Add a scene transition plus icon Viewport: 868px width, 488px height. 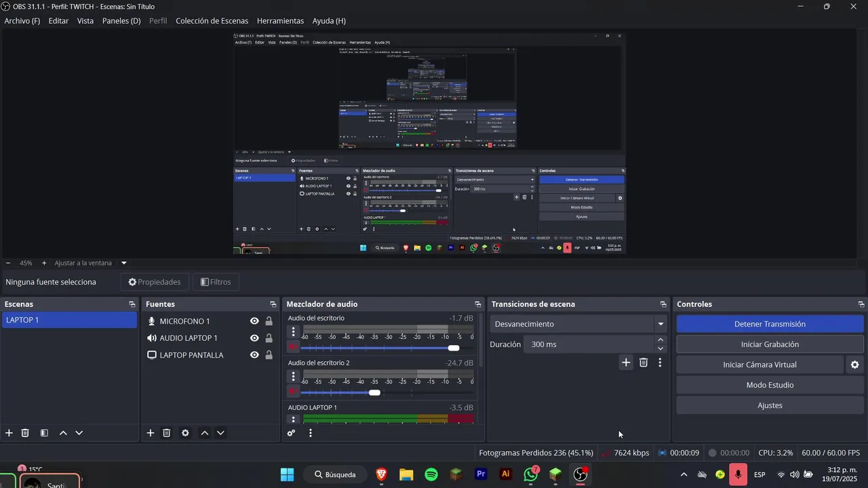coord(626,363)
